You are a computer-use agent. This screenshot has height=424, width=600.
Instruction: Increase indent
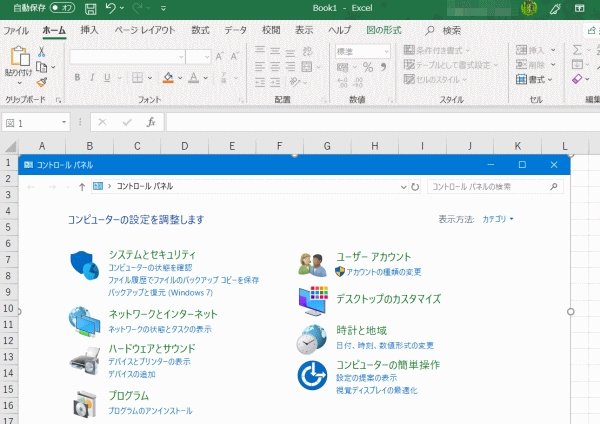(275, 82)
